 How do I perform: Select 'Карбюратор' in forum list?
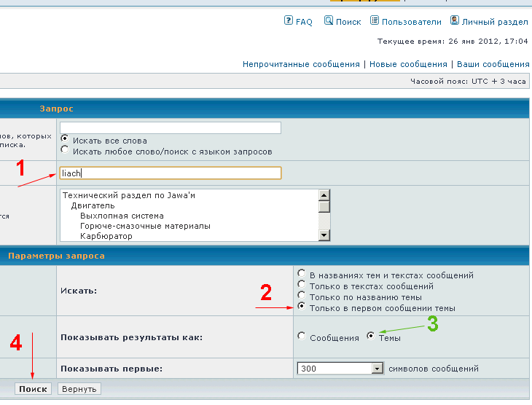pyautogui.click(x=106, y=236)
